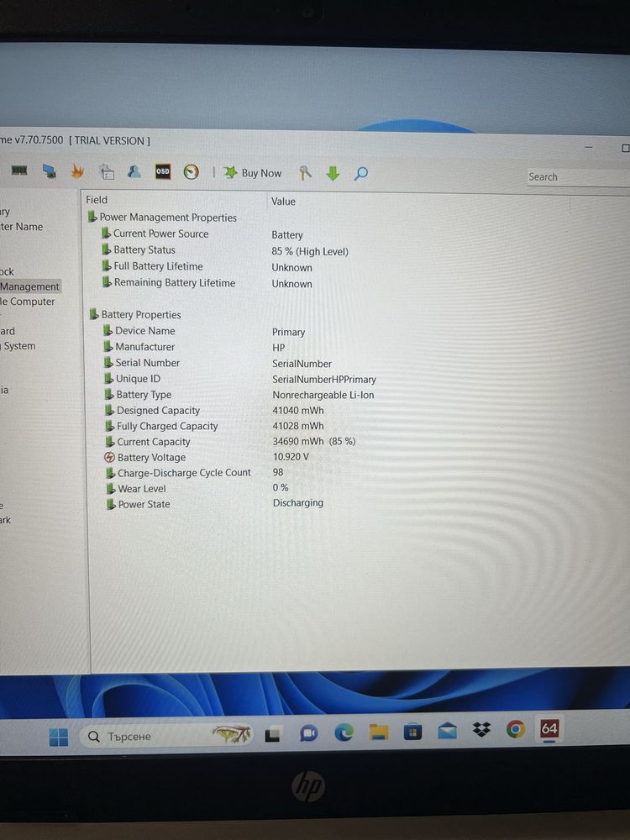Select the highlighted Management item in sidebar
630x840 pixels.
click(30, 286)
